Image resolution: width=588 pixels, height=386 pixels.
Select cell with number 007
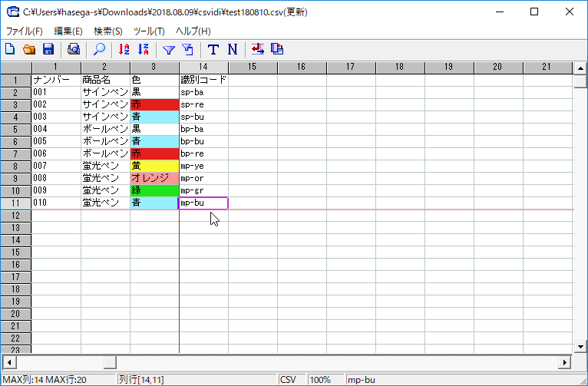click(x=56, y=166)
